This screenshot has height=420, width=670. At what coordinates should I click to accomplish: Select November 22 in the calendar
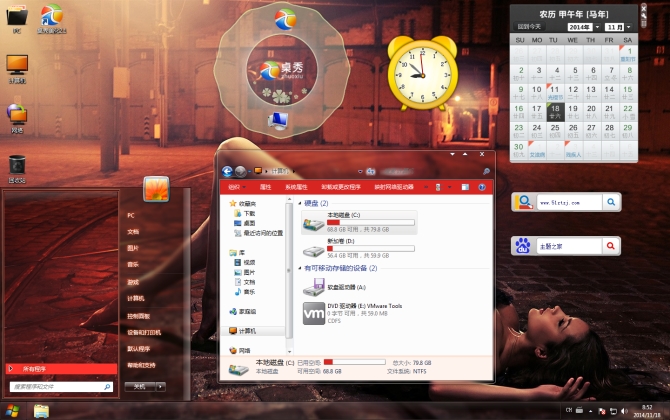pyautogui.click(x=628, y=112)
